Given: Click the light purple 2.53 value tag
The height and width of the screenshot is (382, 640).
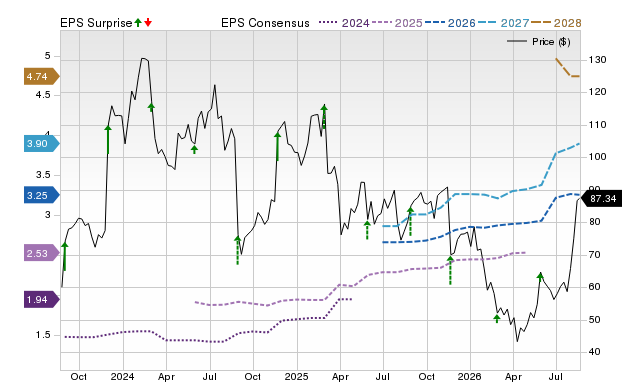Looking at the screenshot, I should point(42,253).
